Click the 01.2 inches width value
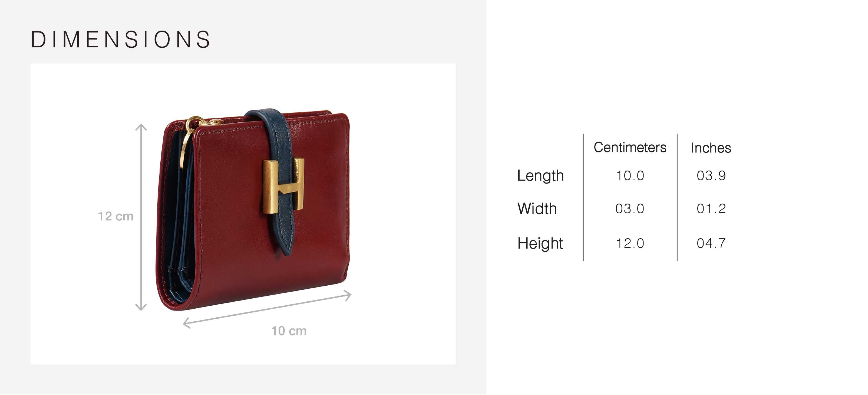 (x=711, y=209)
